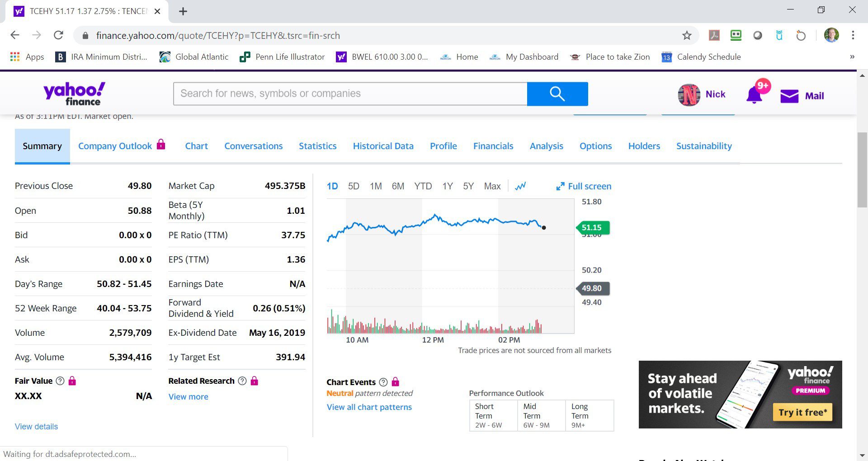
Task: Open the Historical Data tab
Action: [x=383, y=146]
